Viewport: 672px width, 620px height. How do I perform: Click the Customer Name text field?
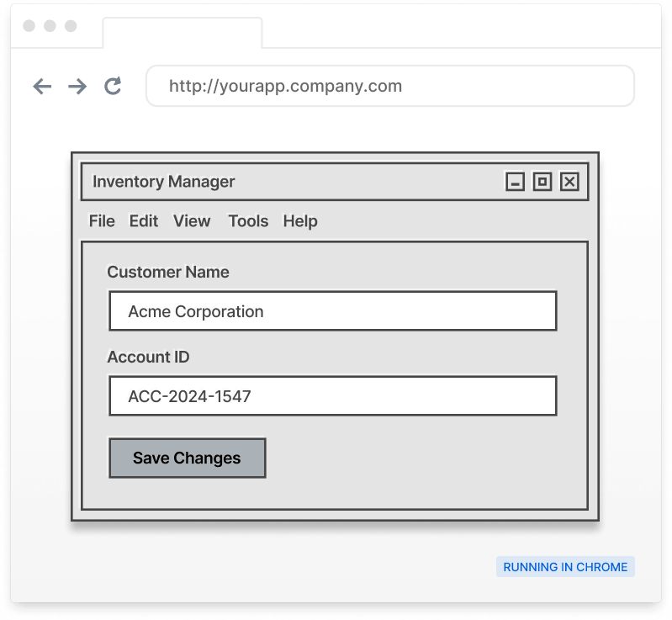(x=333, y=311)
